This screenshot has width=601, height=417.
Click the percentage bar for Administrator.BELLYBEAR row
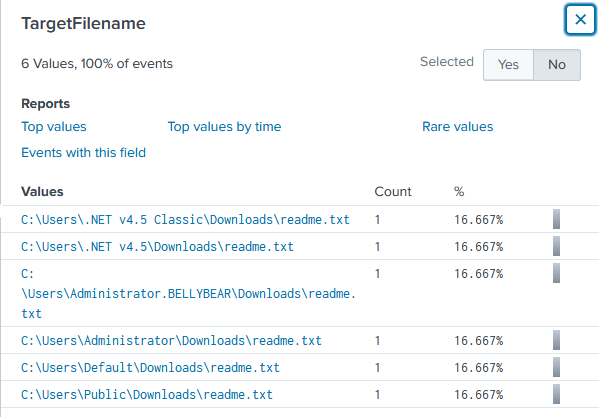pyautogui.click(x=557, y=273)
